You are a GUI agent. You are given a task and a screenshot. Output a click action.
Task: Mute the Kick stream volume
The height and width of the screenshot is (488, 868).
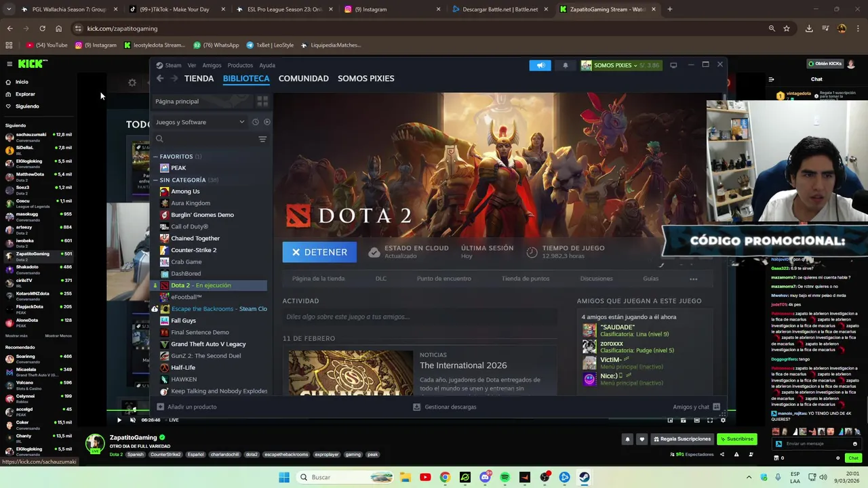coord(132,420)
